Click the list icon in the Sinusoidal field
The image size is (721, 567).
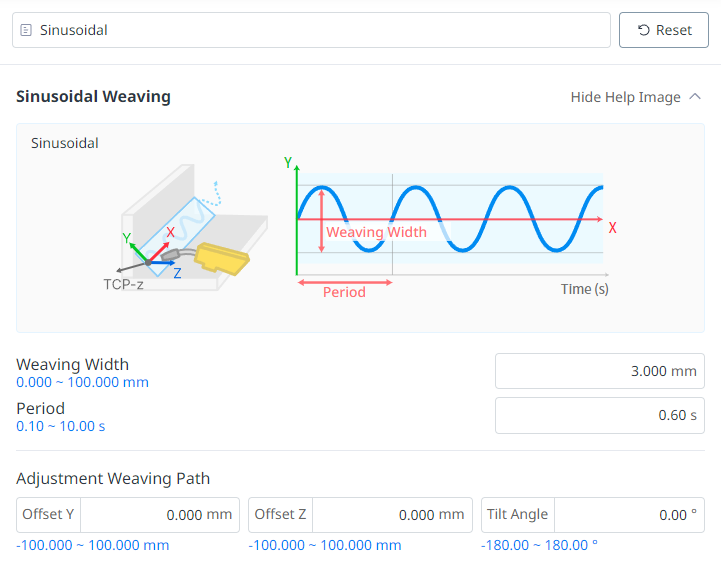tap(26, 30)
